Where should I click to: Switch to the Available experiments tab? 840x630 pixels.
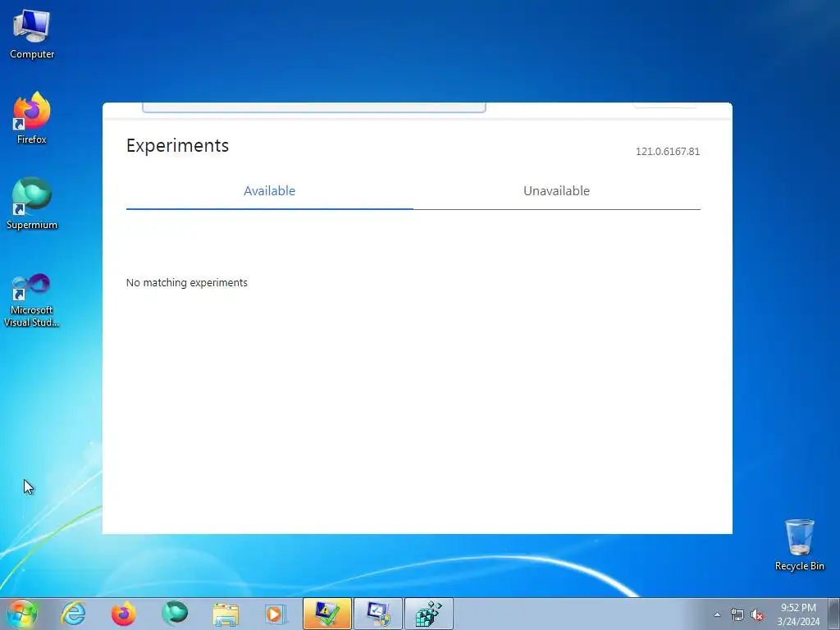(269, 190)
